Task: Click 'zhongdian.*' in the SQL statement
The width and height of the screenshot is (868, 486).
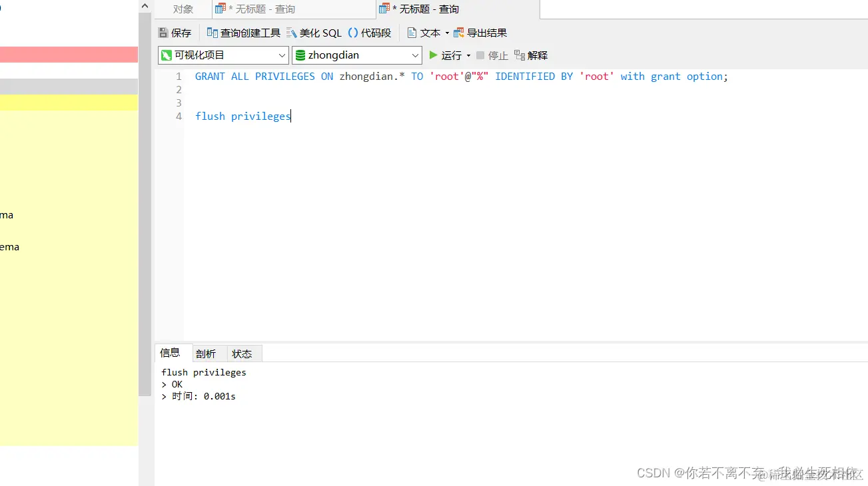Action: tap(372, 77)
